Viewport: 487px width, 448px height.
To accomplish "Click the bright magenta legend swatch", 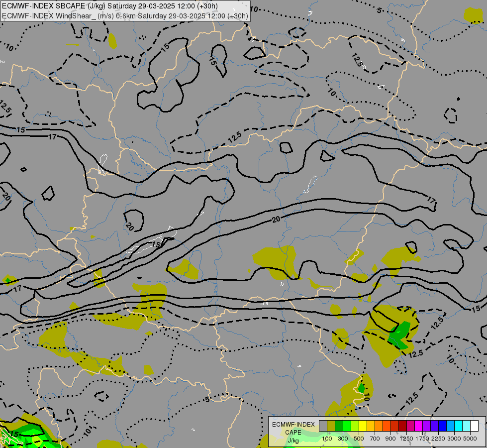I will (419, 426).
